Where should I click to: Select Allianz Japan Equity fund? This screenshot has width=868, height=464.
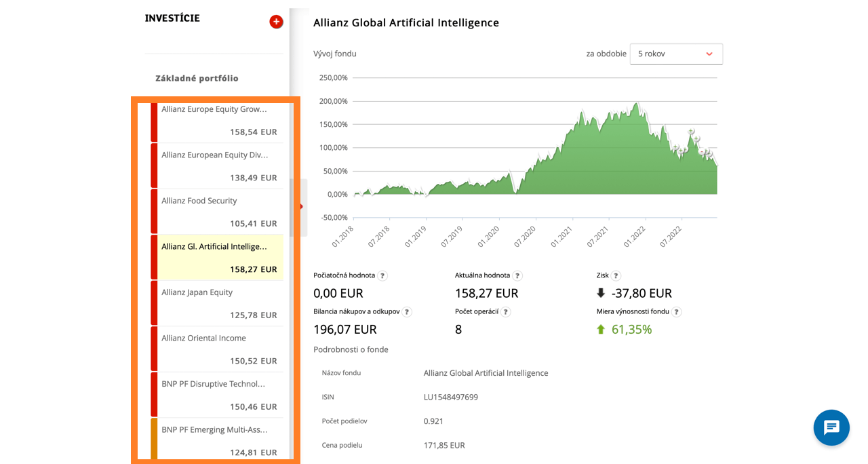(217, 303)
